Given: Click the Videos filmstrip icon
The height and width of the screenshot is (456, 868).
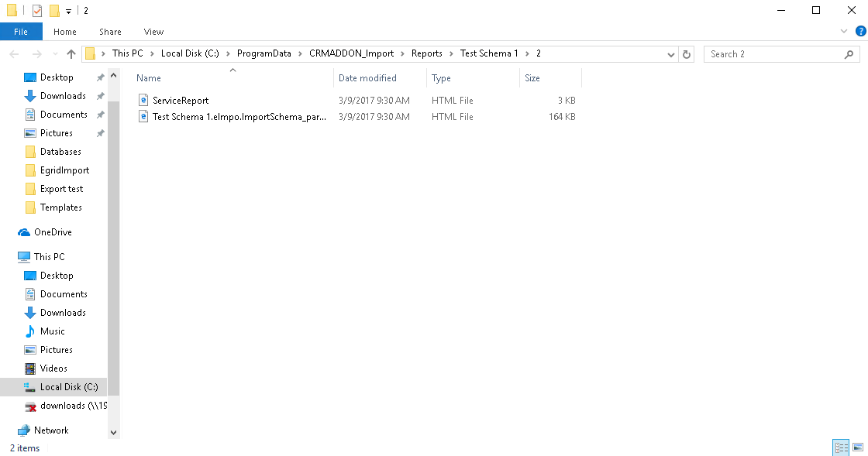Looking at the screenshot, I should point(30,368).
